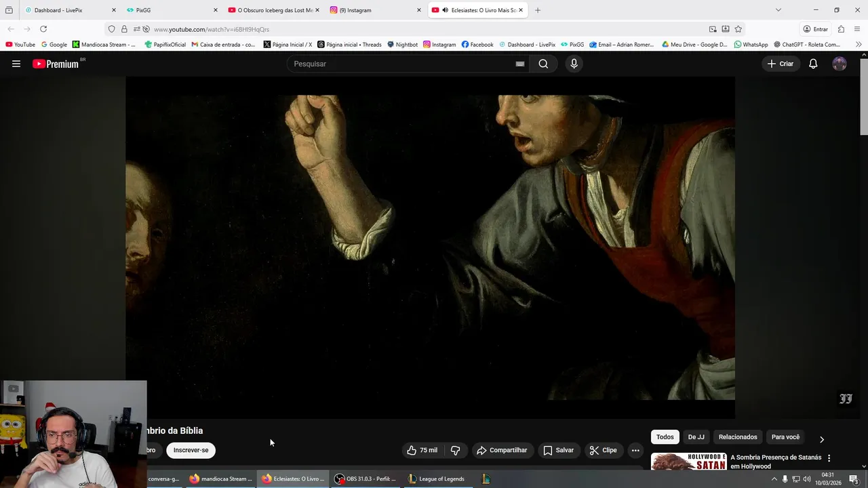Bookmark this page with star icon
Viewport: 868px width, 488px height.
point(738,29)
